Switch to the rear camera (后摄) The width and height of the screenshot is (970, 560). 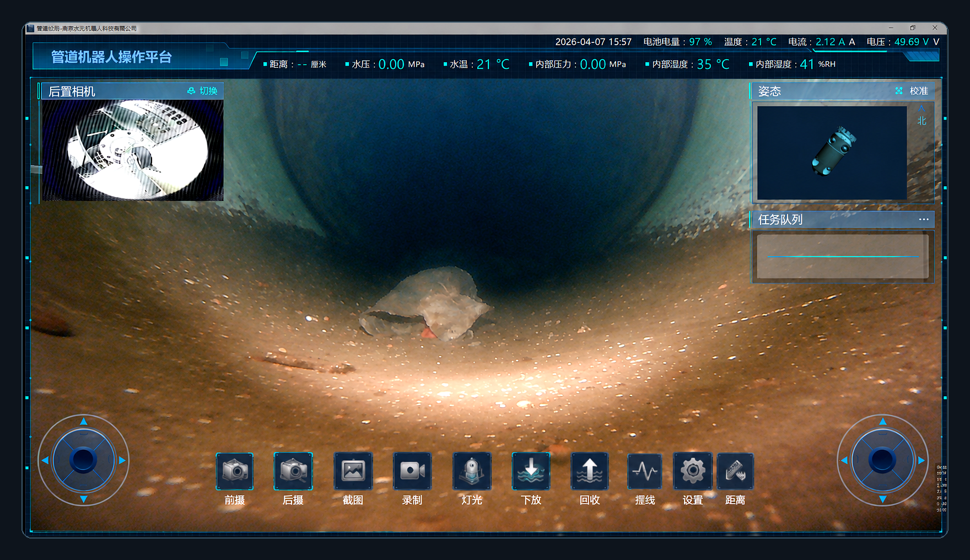point(293,471)
